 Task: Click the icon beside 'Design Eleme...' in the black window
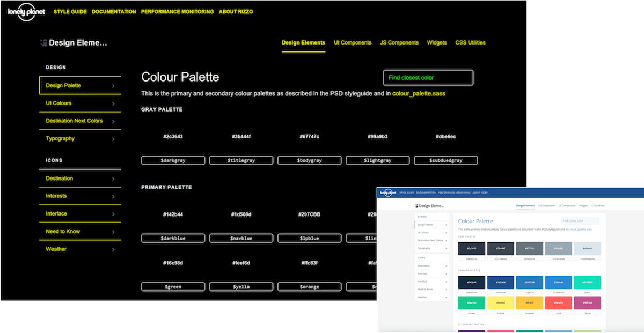tap(43, 43)
